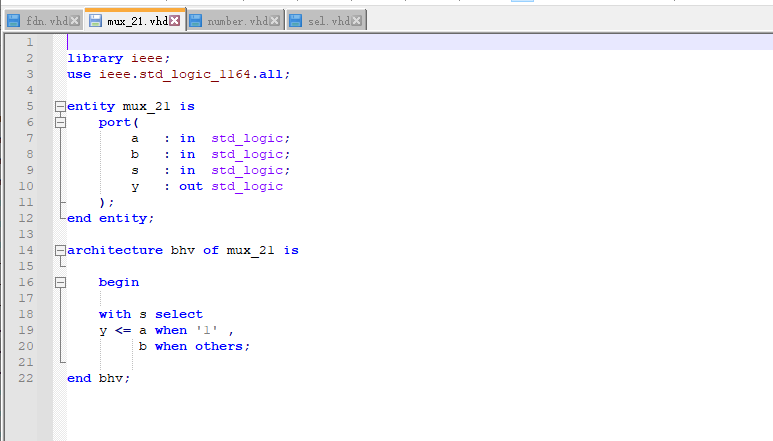The width and height of the screenshot is (773, 441).
Task: Click the 'begin' keyword
Action: [x=119, y=282]
